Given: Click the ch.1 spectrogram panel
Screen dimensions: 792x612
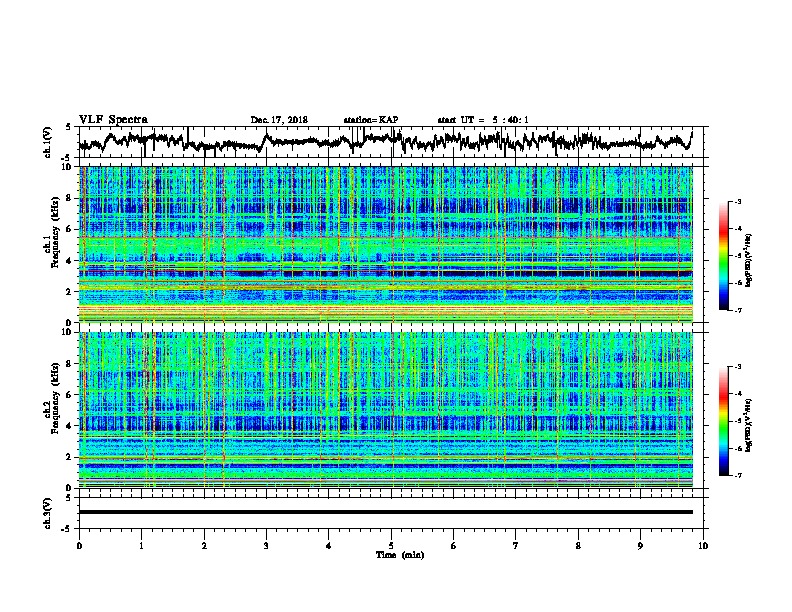Looking at the screenshot, I should (x=386, y=244).
